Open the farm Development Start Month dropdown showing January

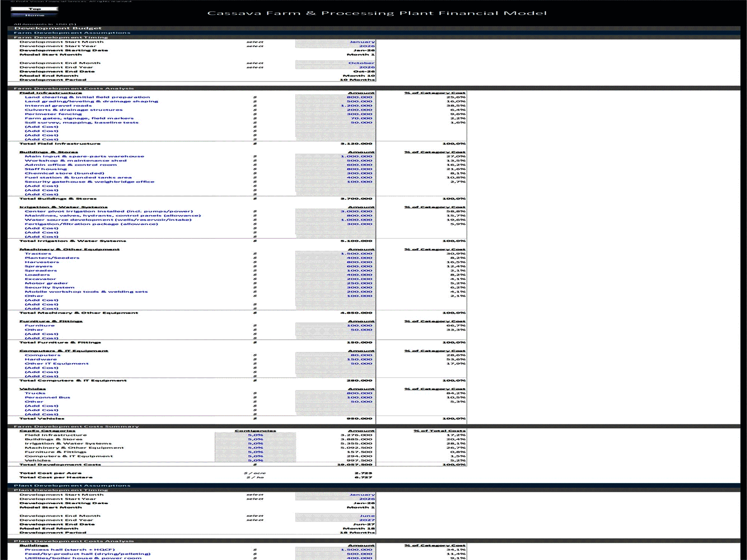point(335,42)
